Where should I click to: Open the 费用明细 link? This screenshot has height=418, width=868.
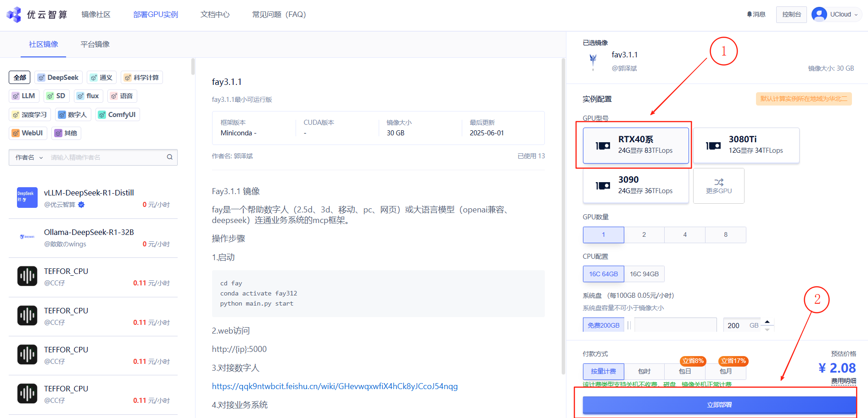[844, 381]
